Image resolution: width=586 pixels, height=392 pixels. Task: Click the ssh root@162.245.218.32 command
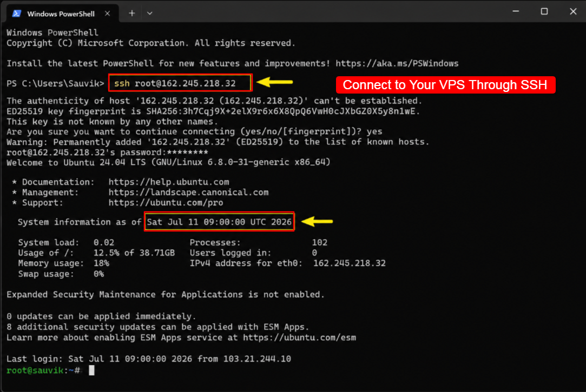[175, 83]
